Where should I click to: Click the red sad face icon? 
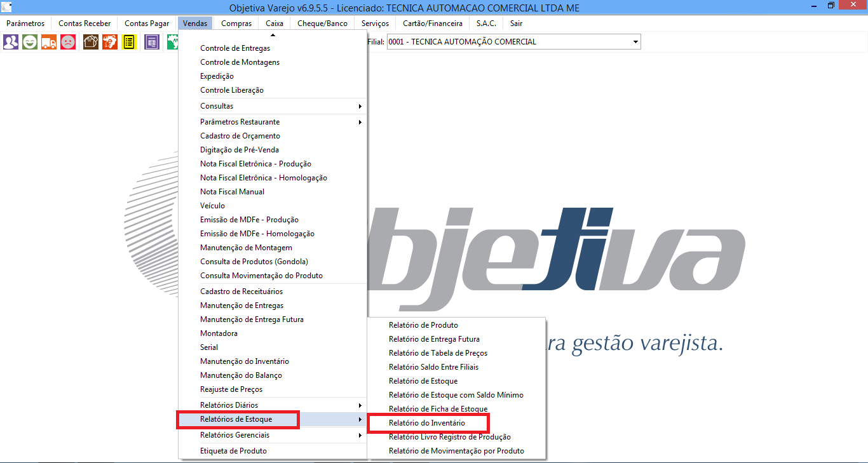coord(68,42)
